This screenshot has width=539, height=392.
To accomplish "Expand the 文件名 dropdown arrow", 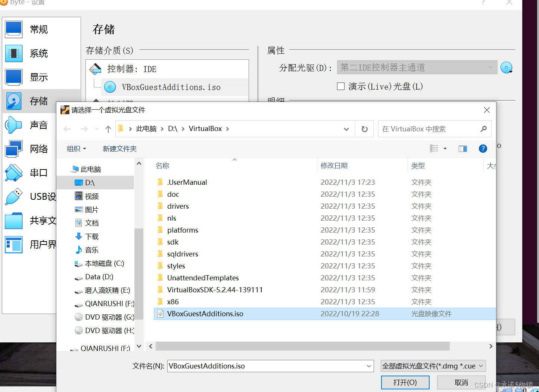I will click(369, 366).
